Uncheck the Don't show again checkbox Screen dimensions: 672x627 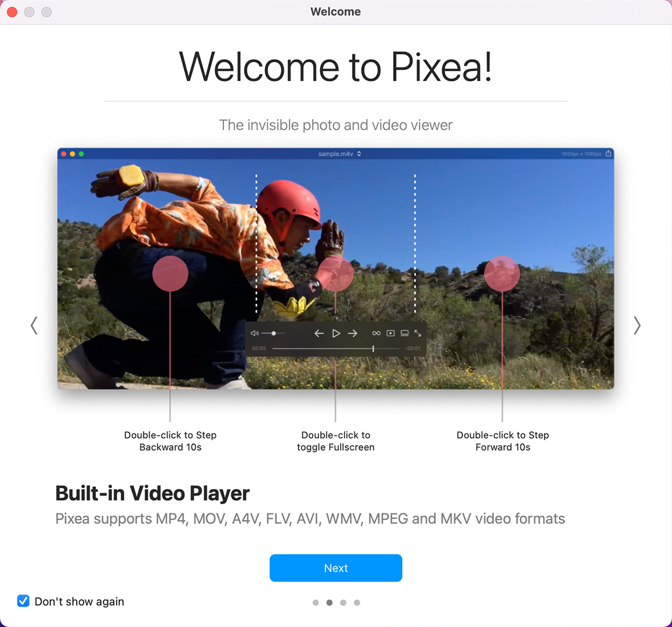click(x=23, y=601)
